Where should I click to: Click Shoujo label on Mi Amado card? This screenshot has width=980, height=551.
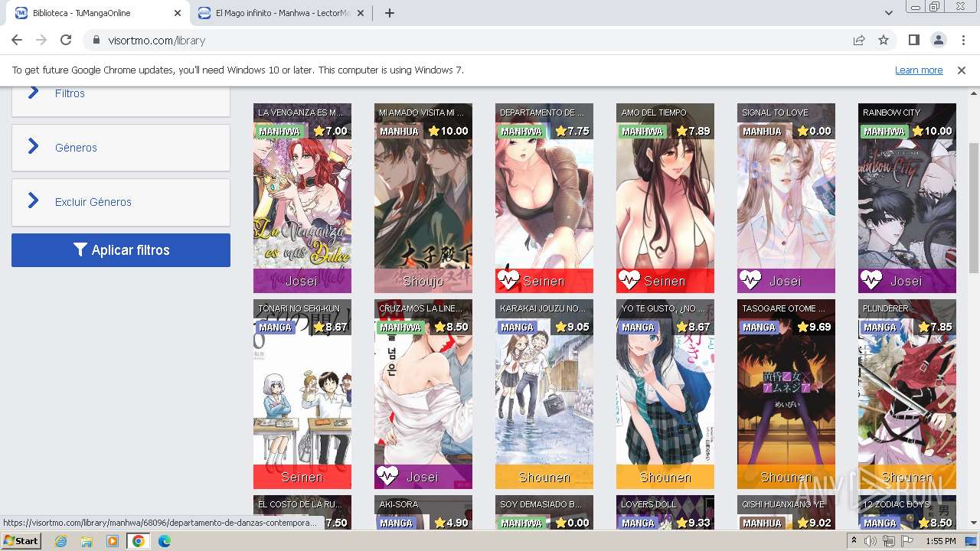click(423, 281)
